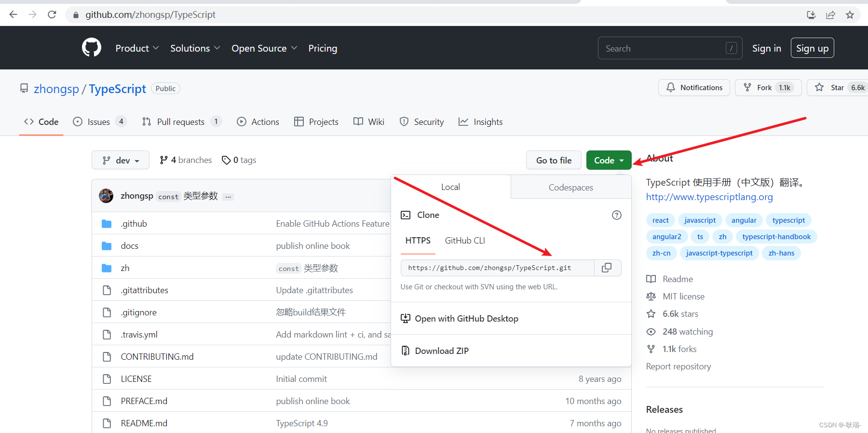The height and width of the screenshot is (433, 868).
Task: Go back using the browser back arrow
Action: (x=14, y=14)
